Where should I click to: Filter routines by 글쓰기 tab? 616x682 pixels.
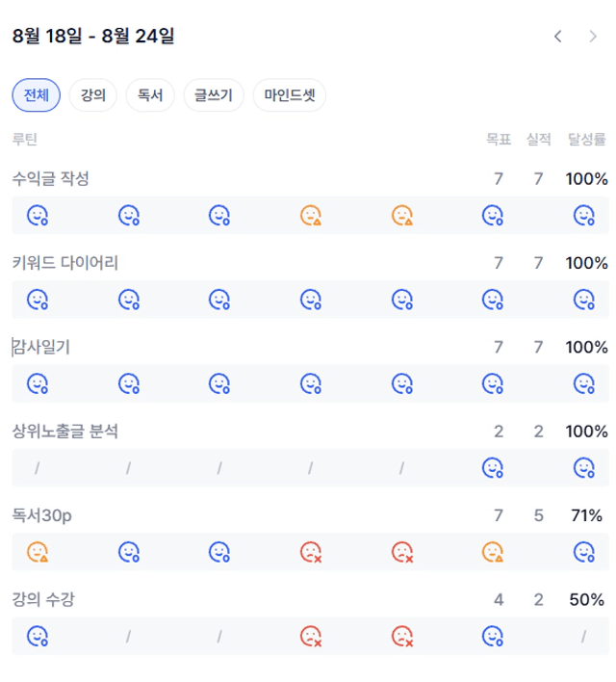tap(214, 94)
